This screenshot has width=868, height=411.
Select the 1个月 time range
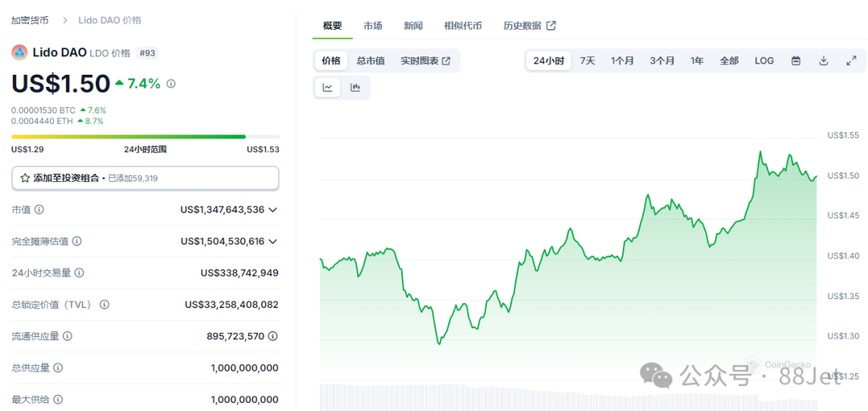(622, 61)
